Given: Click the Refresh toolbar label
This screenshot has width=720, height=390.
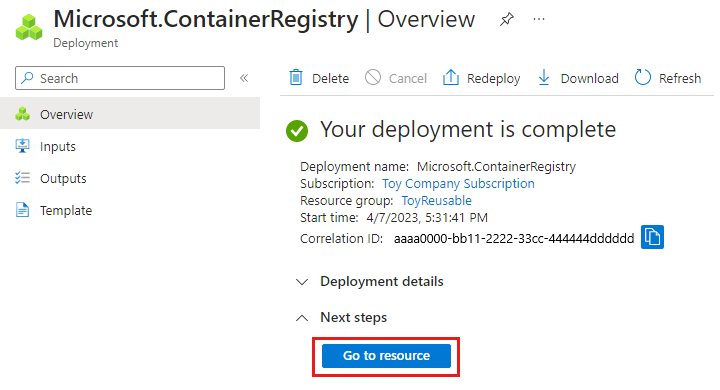Looking at the screenshot, I should pos(680,79).
